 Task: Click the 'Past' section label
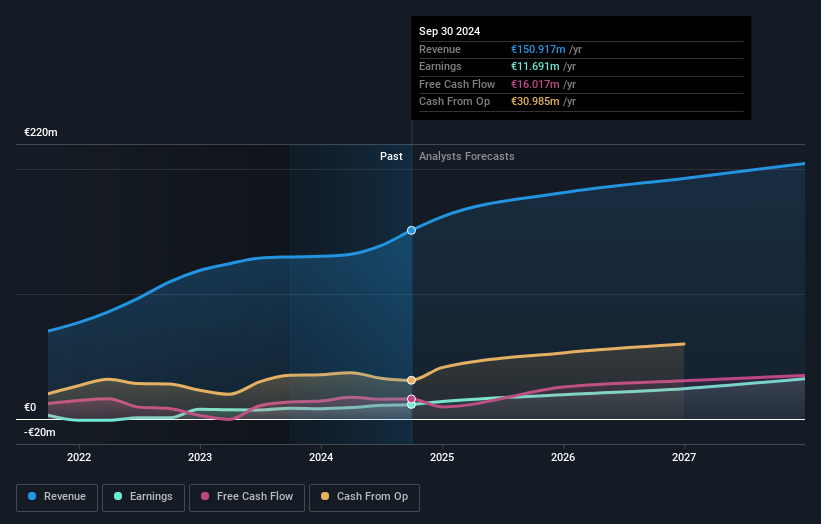pyautogui.click(x=391, y=156)
